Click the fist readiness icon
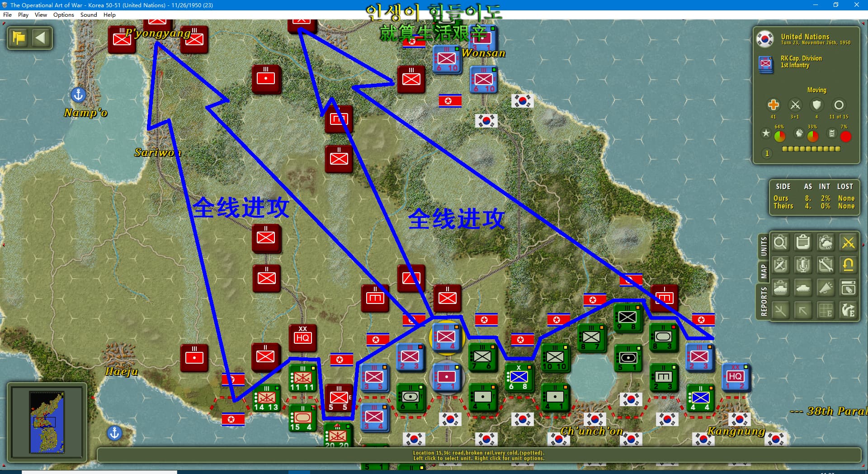This screenshot has height=474, width=868. pyautogui.click(x=799, y=133)
